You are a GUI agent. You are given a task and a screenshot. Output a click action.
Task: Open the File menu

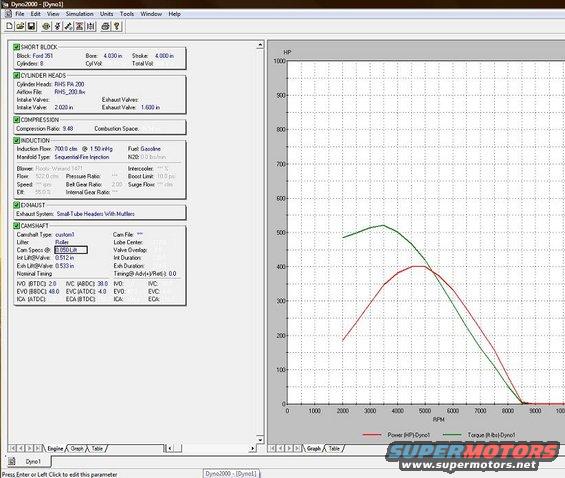click(x=19, y=14)
